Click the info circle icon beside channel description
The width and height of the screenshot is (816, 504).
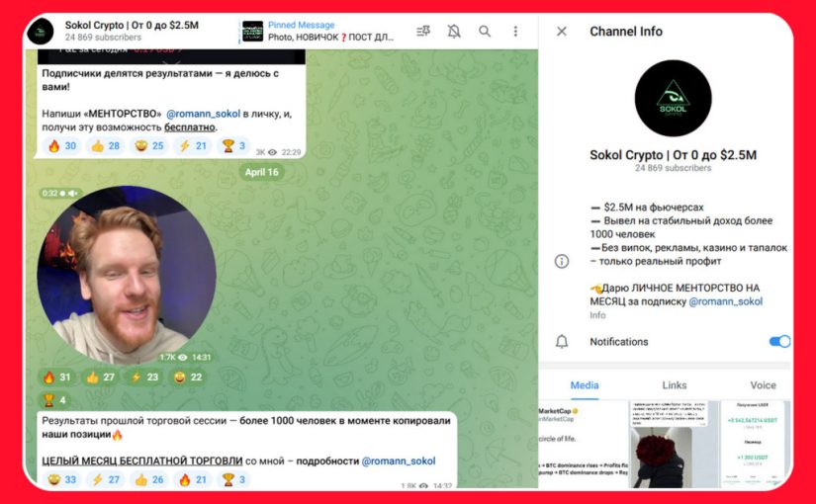562,261
